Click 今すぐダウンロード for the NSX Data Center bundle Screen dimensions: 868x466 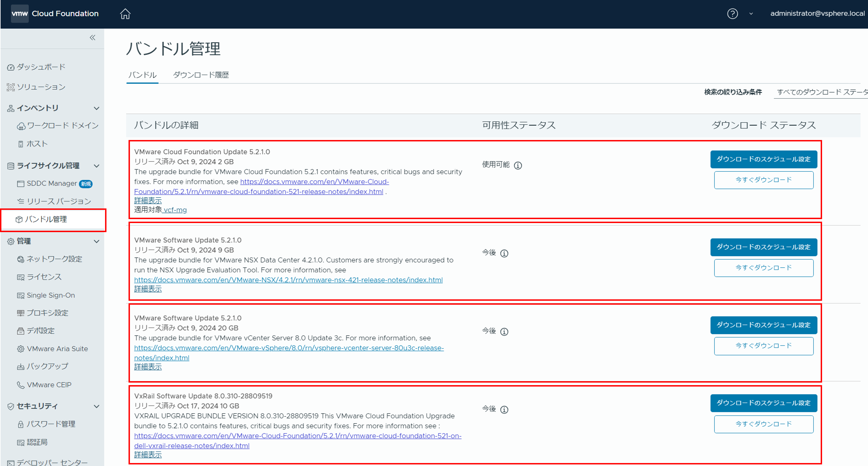tap(764, 268)
